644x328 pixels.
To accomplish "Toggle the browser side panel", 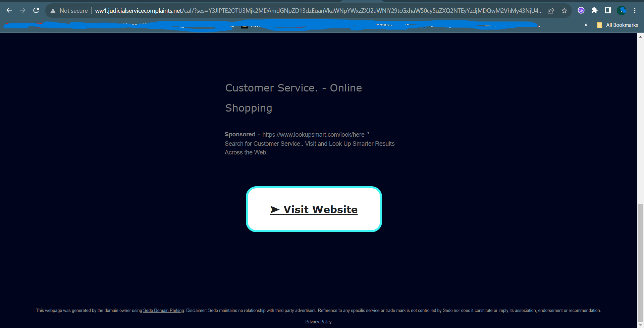I will coord(608,10).
